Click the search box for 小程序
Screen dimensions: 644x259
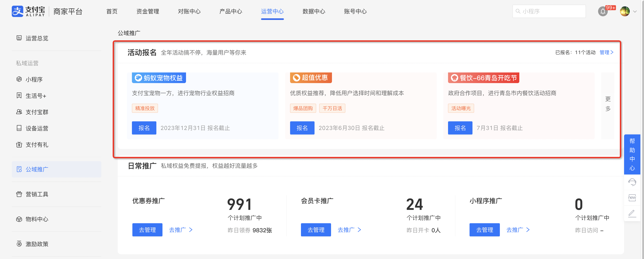549,11
